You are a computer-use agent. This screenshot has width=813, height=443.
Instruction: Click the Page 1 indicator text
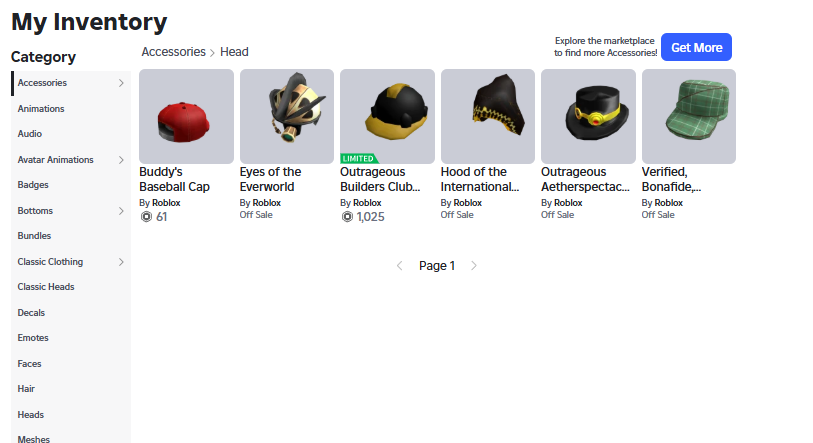click(x=437, y=266)
